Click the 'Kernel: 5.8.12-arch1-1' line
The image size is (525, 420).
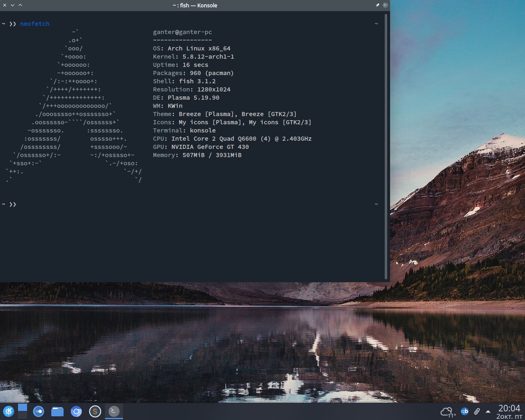pos(194,57)
